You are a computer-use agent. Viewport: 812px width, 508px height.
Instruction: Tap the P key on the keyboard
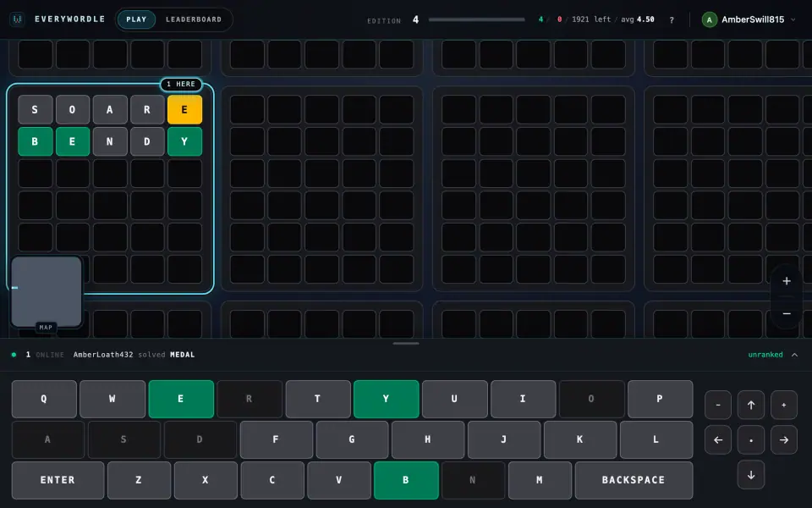660,399
